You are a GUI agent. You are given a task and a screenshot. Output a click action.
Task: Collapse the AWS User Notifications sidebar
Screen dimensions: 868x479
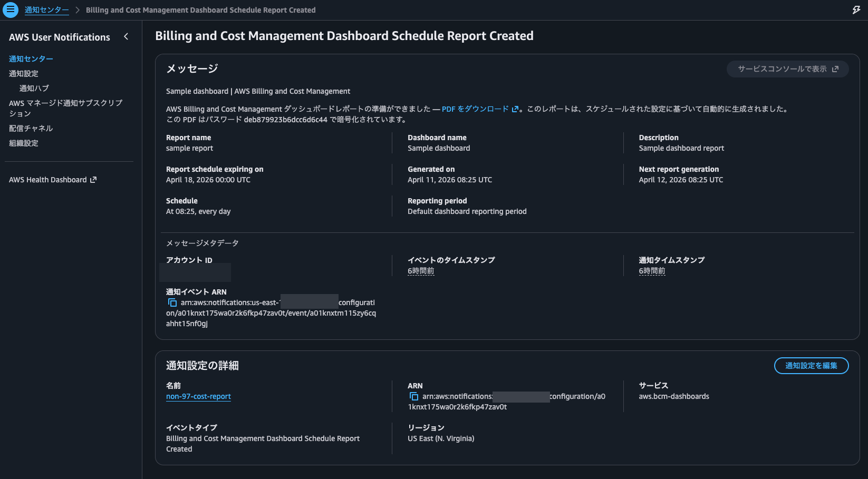[126, 37]
